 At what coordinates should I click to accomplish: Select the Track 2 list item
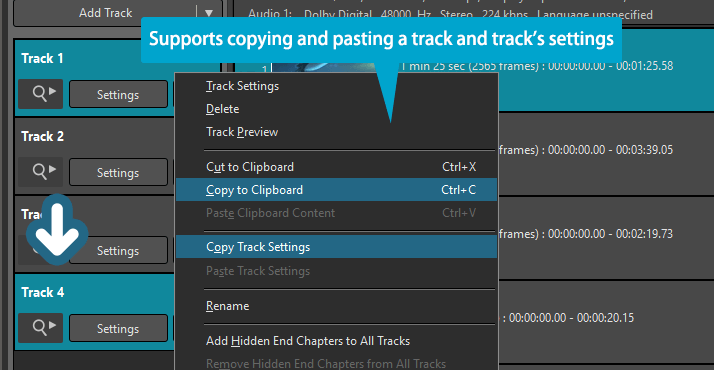click(95, 156)
